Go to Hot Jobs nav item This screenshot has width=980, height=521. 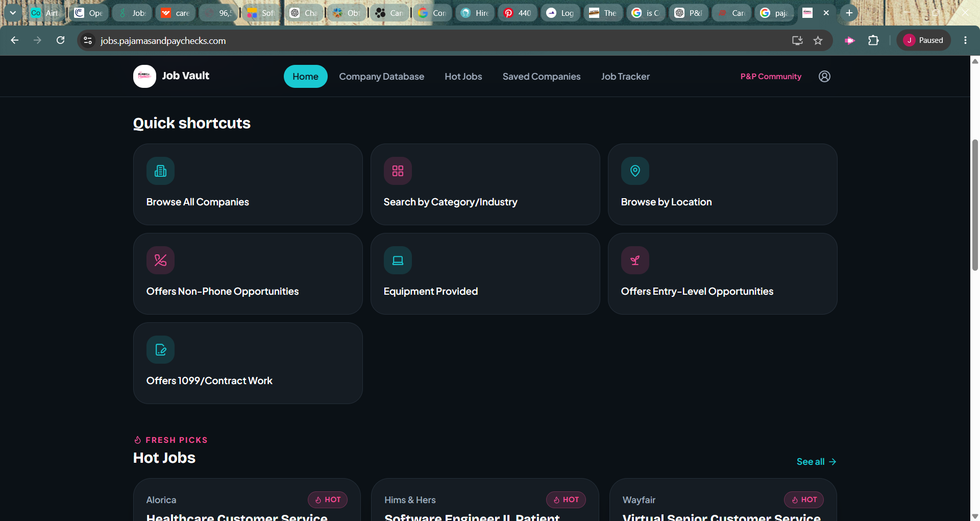463,76
